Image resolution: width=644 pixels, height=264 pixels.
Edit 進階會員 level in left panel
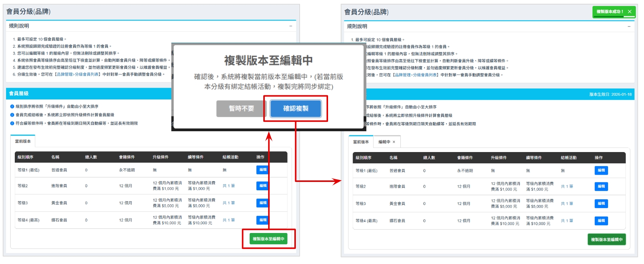tap(262, 186)
